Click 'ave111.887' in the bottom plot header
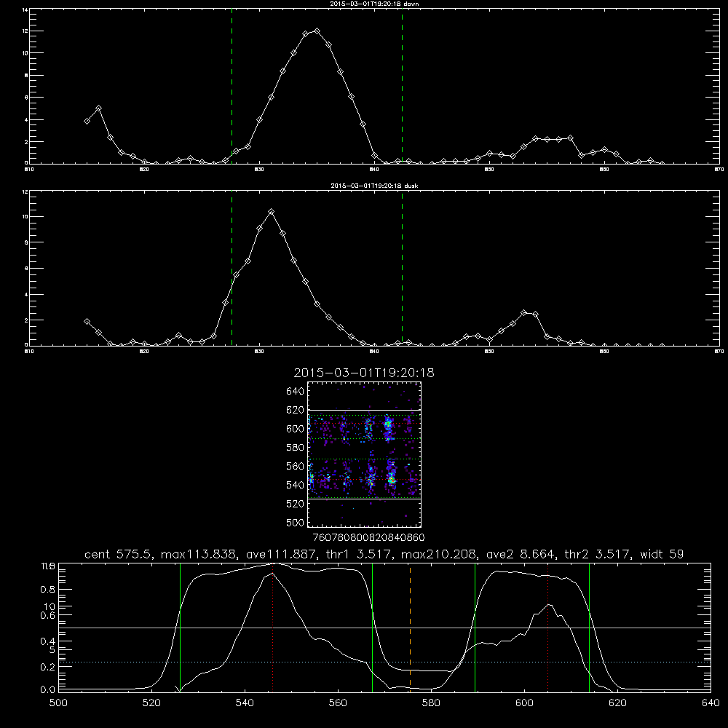Screen dimensions: 728x728 click(282, 554)
